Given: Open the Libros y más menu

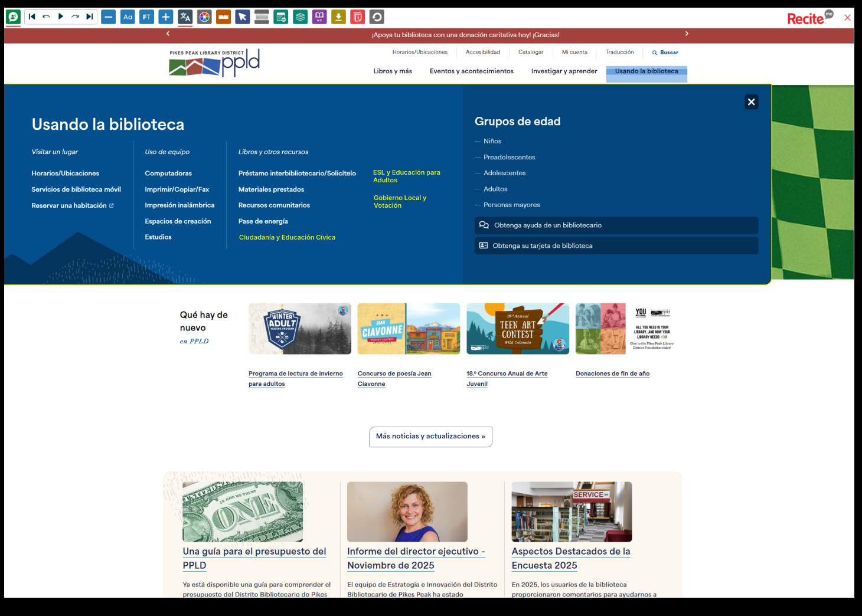Looking at the screenshot, I should pyautogui.click(x=393, y=71).
